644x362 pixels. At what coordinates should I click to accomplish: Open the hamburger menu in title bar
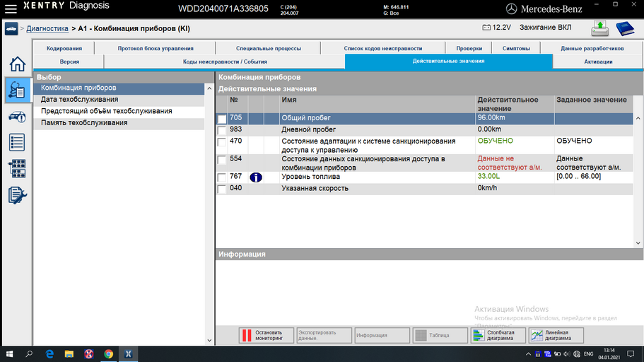click(11, 8)
